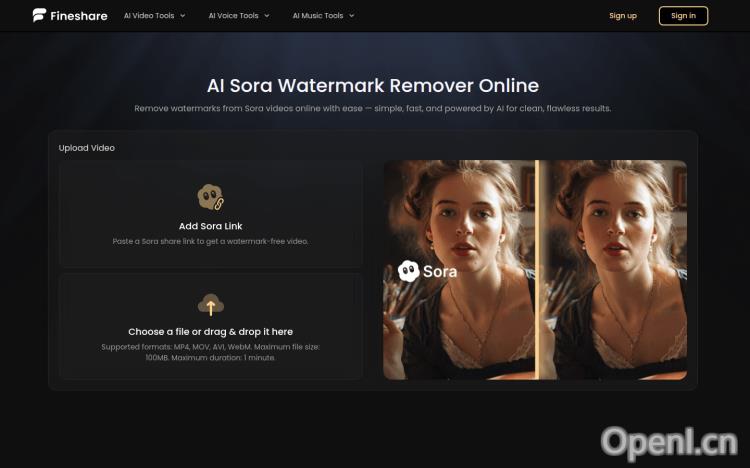Click the 'Remove watermarks from Sora videos' subtitle
Screen dimensions: 750x468
point(373,108)
